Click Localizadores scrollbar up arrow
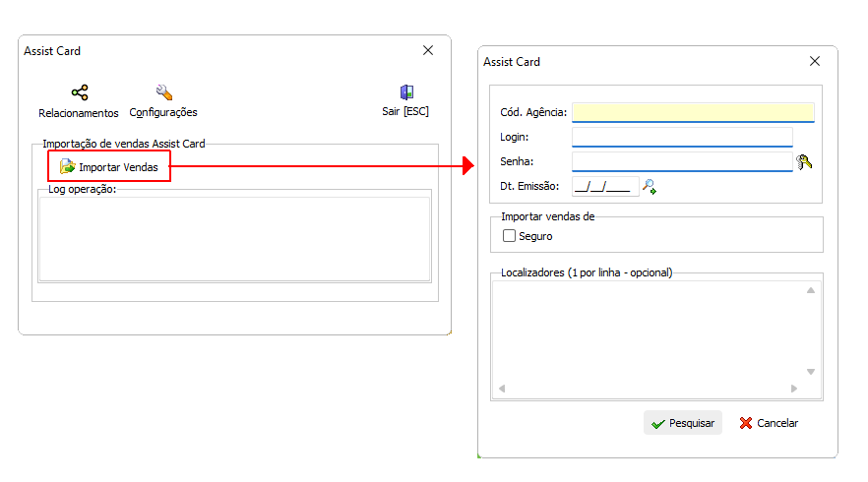Image resolution: width=868 pixels, height=482 pixels. pyautogui.click(x=811, y=290)
